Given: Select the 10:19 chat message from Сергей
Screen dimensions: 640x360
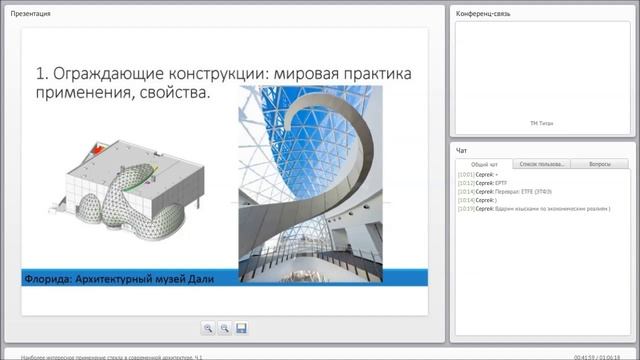Looking at the screenshot, I should click(534, 209).
